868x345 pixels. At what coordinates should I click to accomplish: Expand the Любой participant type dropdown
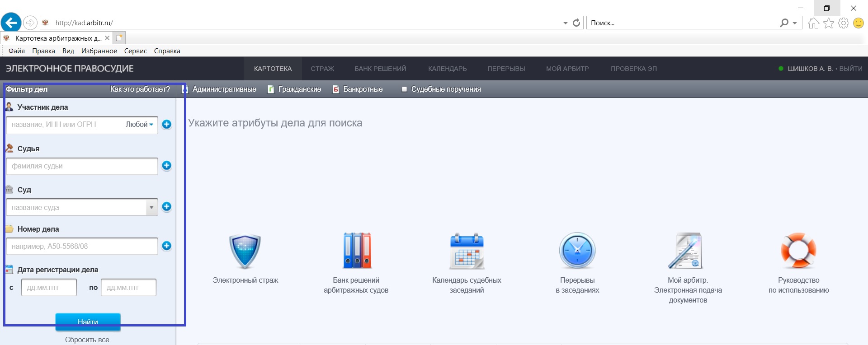click(x=139, y=125)
